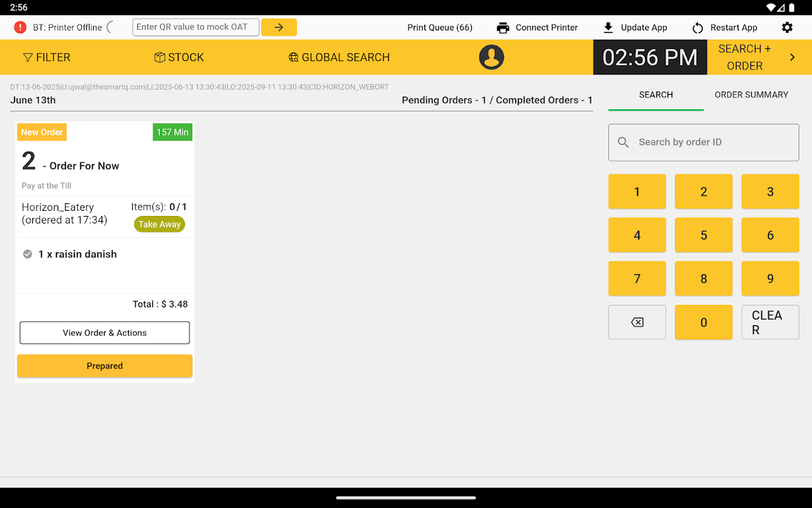This screenshot has height=508, width=812.
Task: Click the 157 Min timer badge
Action: click(x=173, y=132)
